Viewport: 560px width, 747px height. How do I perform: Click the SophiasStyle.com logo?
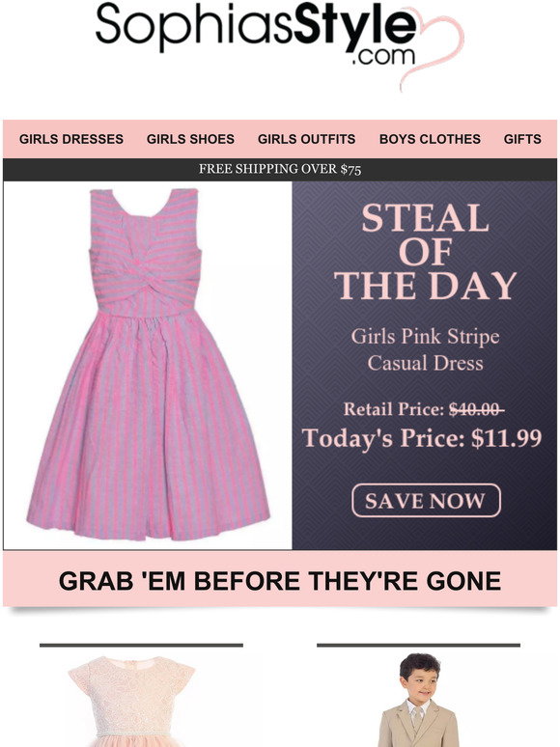pos(257,35)
